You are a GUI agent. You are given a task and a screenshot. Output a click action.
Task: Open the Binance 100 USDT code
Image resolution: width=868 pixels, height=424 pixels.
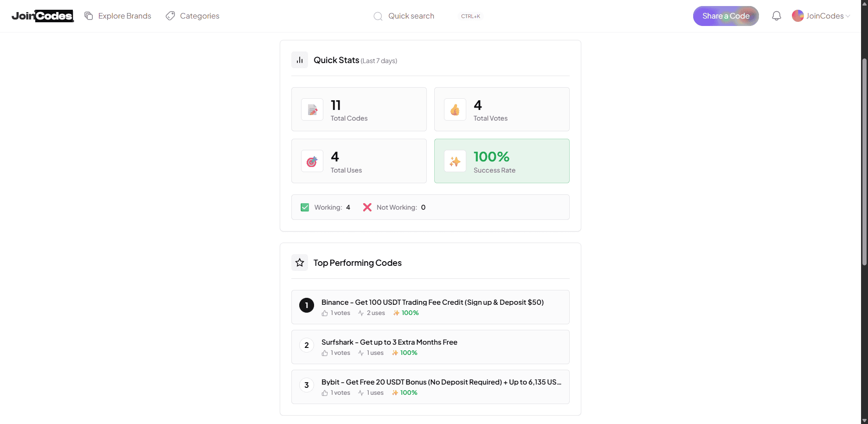[x=432, y=302]
